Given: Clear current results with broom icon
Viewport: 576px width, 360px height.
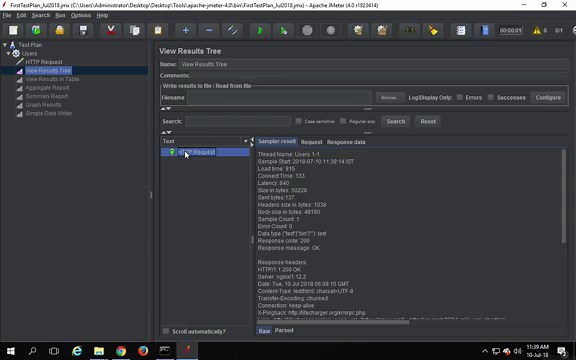Looking at the screenshot, I should [x=358, y=30].
